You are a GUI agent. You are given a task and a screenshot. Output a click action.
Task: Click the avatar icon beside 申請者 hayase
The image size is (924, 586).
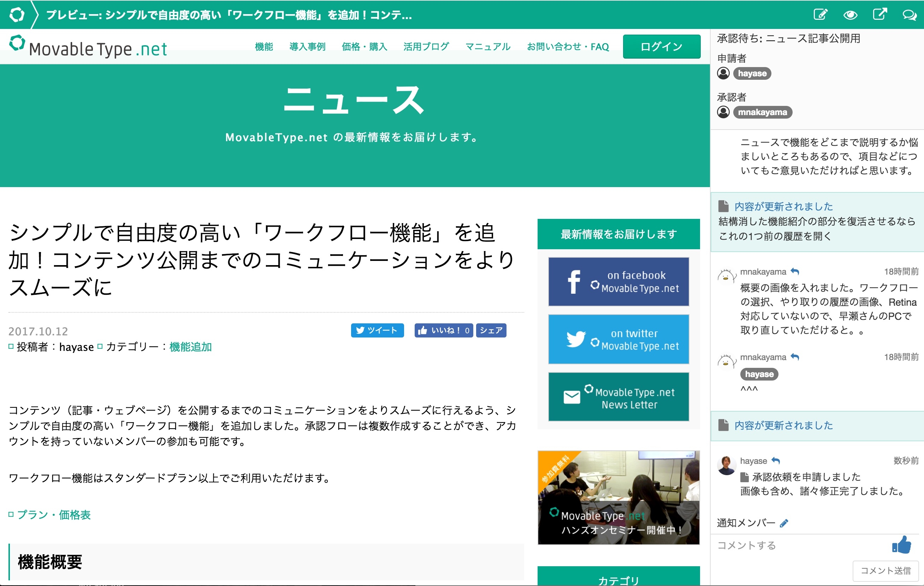(x=723, y=73)
